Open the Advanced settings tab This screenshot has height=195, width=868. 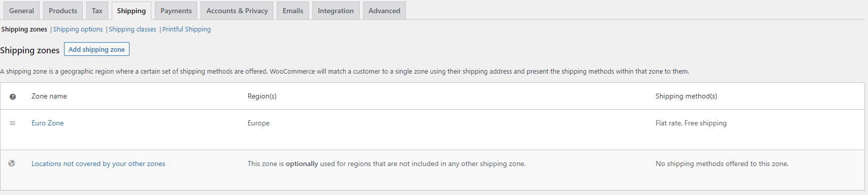point(384,11)
